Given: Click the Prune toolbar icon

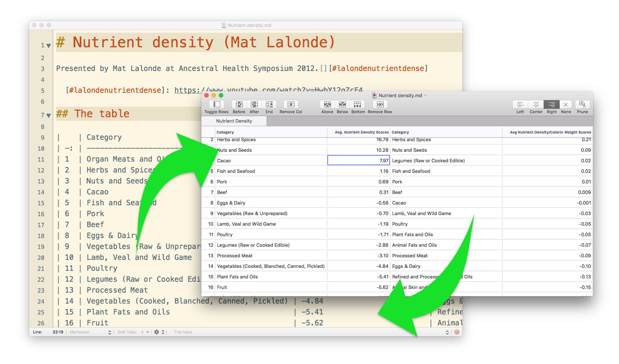Looking at the screenshot, I should pyautogui.click(x=582, y=104).
